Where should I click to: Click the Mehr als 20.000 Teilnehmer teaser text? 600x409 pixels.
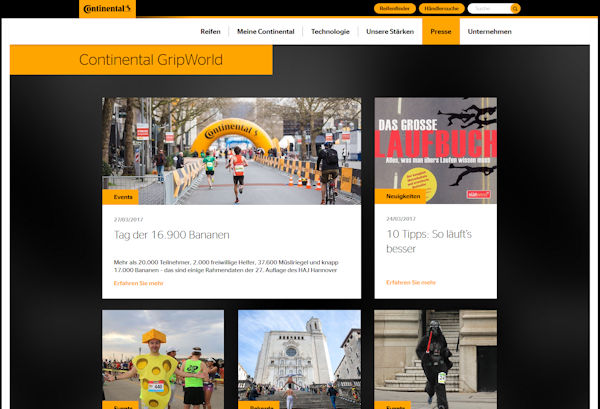[x=226, y=266]
